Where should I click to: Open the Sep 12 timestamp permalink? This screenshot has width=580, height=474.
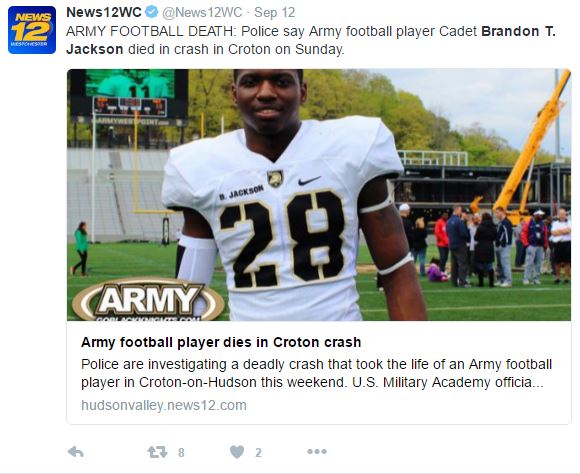click(274, 13)
